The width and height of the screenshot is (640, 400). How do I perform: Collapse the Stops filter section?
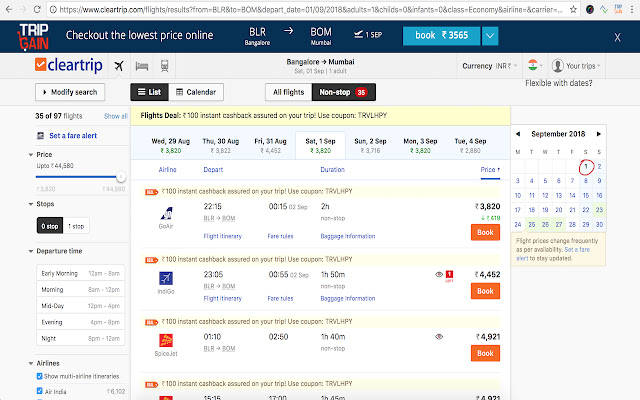pos(41,204)
